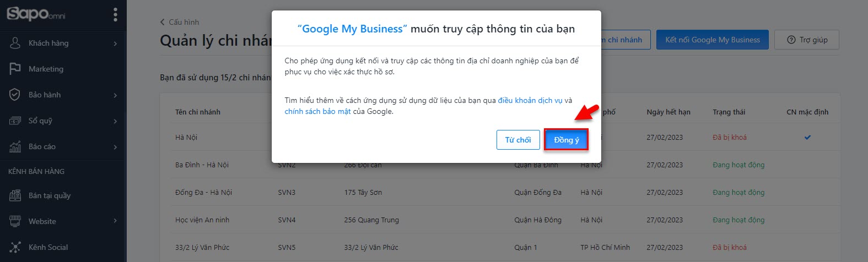Screen dimensions: 868x262
Task: Click the Hà Nội default-branch check mark
Action: coord(807,137)
